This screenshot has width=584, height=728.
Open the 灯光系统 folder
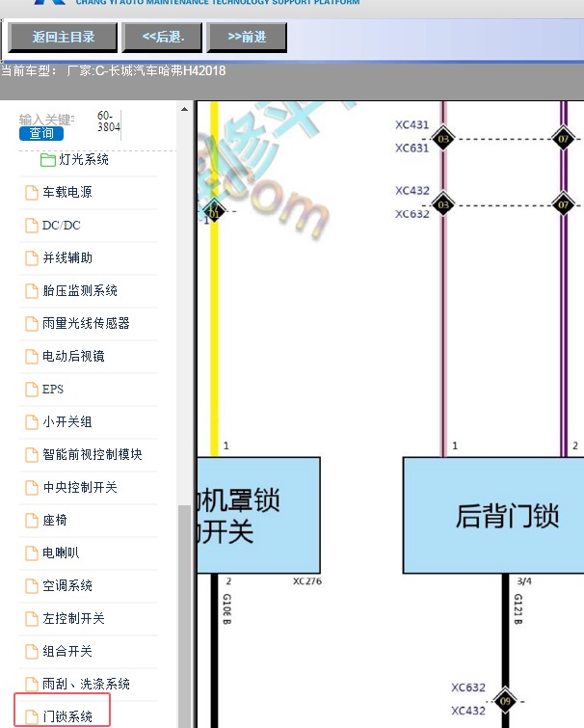[84, 160]
